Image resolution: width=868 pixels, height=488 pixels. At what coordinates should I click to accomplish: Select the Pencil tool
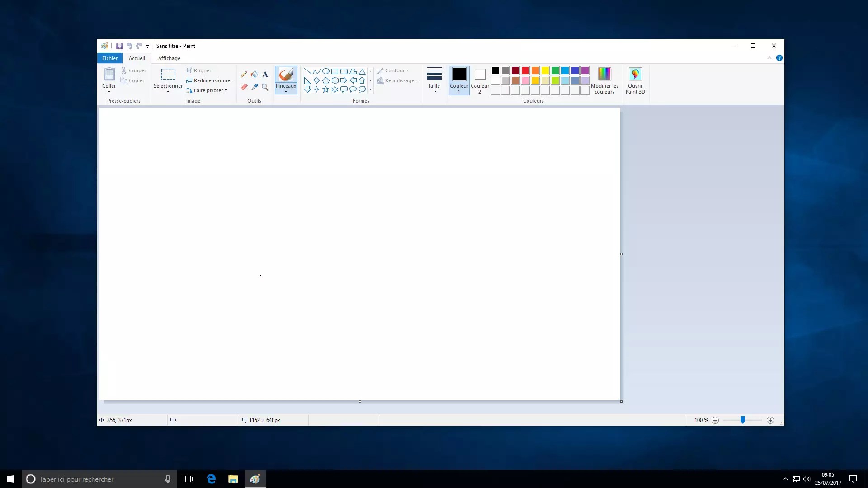point(244,75)
